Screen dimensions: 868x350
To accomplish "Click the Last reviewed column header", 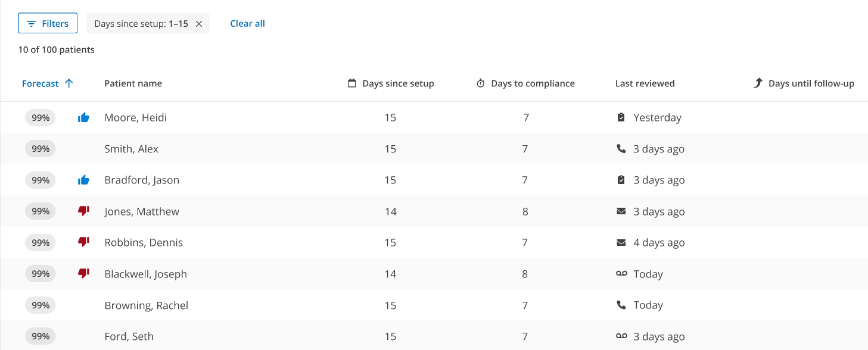I will click(645, 83).
